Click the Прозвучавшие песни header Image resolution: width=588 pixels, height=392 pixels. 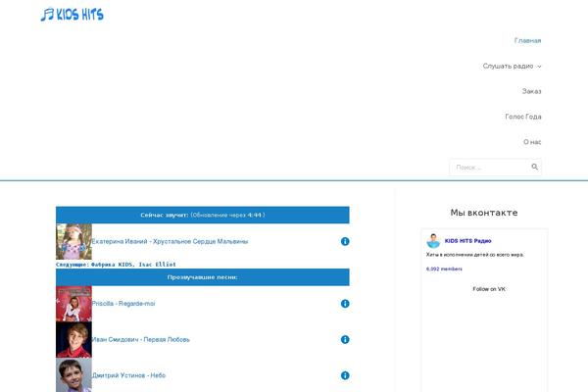coord(203,277)
